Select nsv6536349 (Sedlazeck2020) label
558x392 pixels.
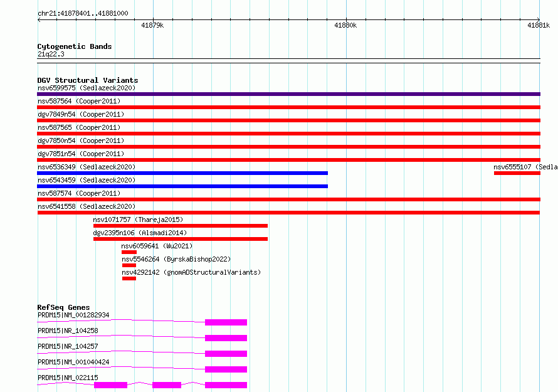(87, 167)
